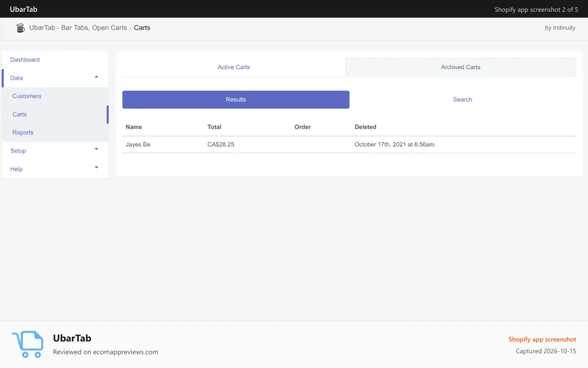Click the October 17th, 2021 deleted date
This screenshot has height=368, width=588.
(394, 145)
